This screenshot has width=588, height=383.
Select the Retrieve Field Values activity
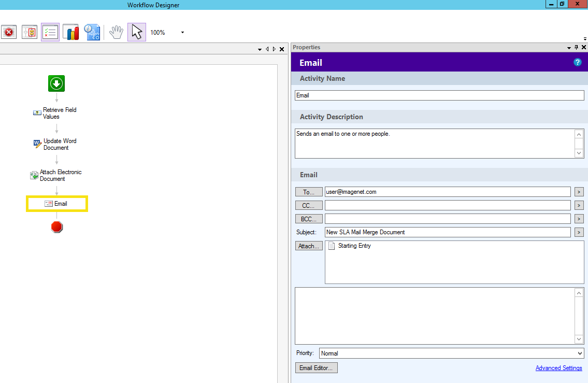tap(59, 113)
